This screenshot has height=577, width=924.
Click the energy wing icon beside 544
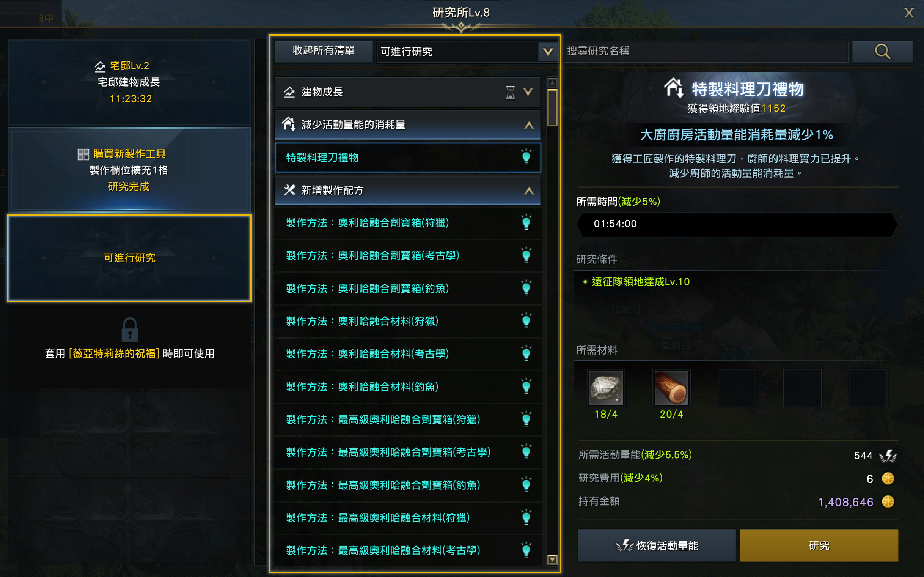coord(888,456)
